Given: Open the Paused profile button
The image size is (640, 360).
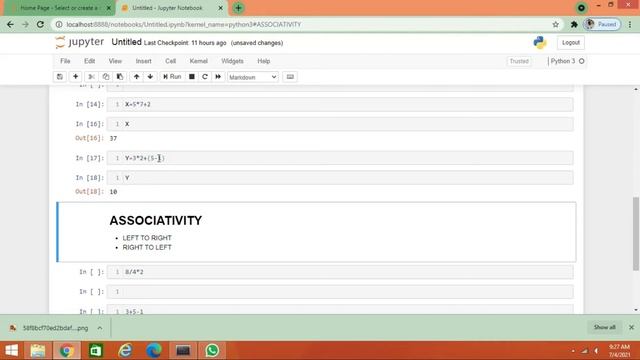Looking at the screenshot, I should pyautogui.click(x=602, y=24).
